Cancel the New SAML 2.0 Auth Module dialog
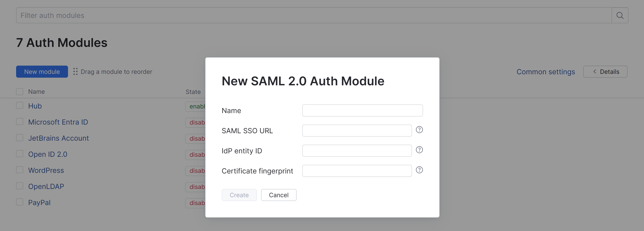This screenshot has width=644, height=231. tap(279, 195)
